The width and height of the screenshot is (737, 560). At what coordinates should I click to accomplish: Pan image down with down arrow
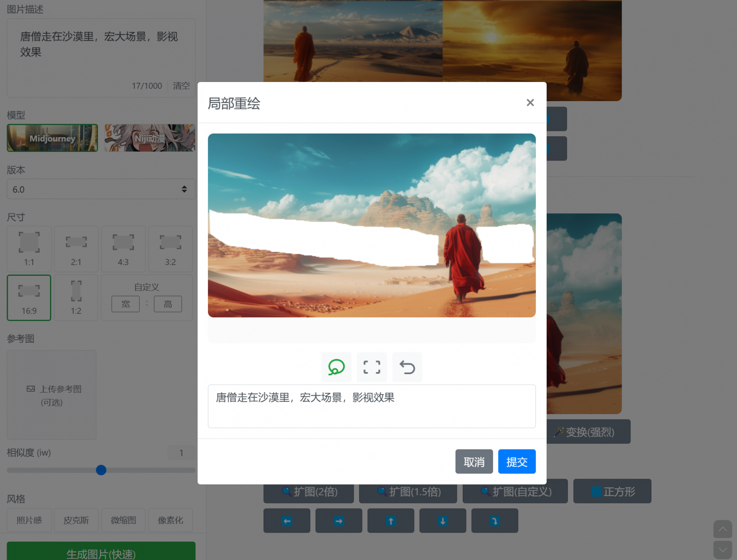tap(443, 521)
